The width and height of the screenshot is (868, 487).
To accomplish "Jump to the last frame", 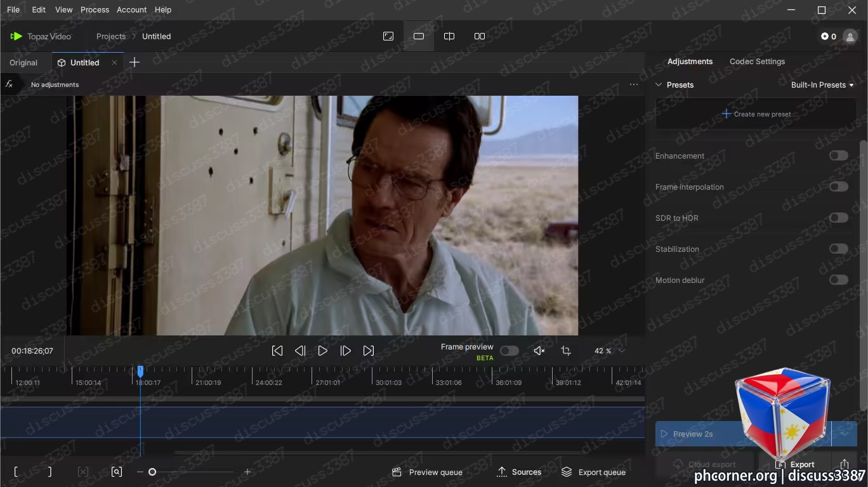I will coord(369,351).
